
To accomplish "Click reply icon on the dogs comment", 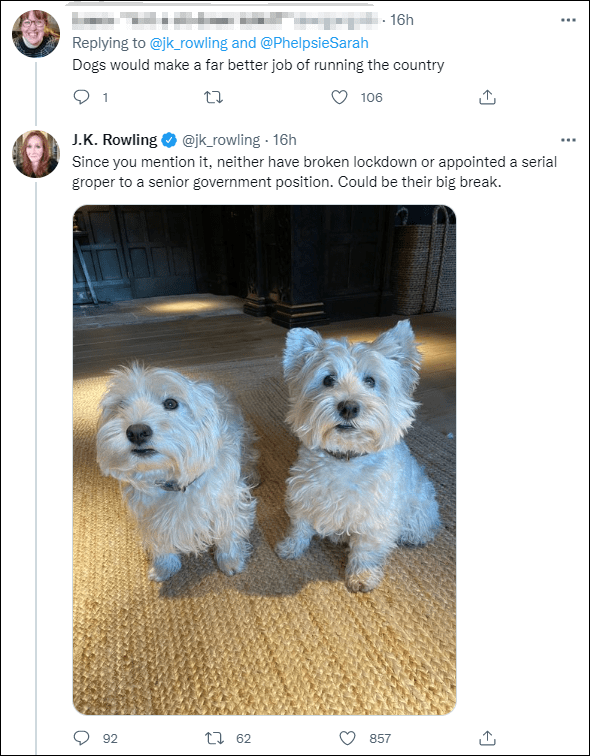I will point(81,97).
